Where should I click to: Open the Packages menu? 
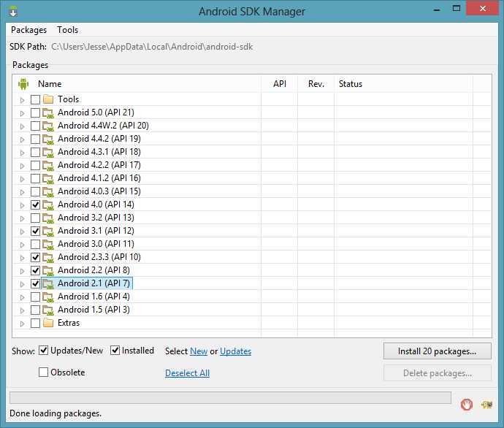28,30
